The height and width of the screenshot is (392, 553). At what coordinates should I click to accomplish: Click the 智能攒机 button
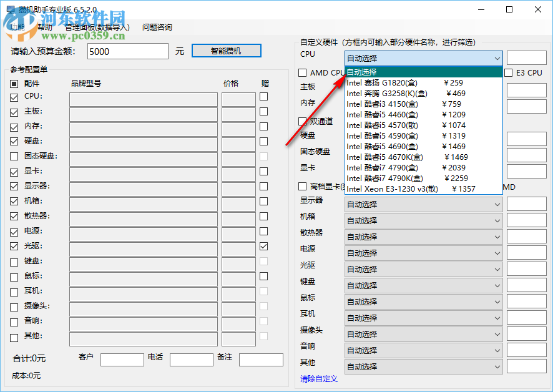click(226, 51)
